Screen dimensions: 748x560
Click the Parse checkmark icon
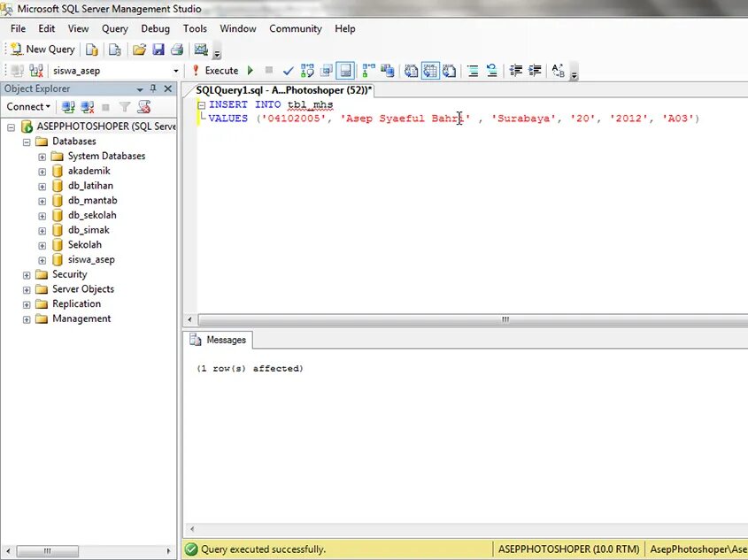288,71
